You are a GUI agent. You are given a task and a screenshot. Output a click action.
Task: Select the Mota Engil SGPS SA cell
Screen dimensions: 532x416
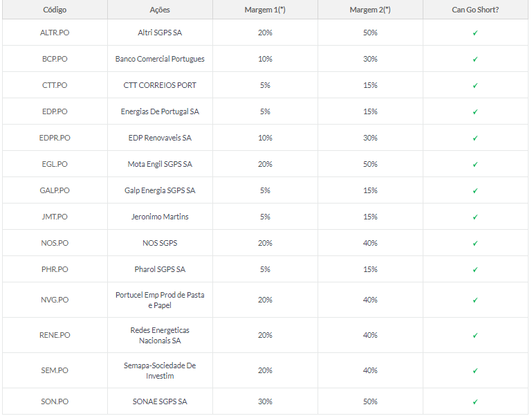point(160,164)
